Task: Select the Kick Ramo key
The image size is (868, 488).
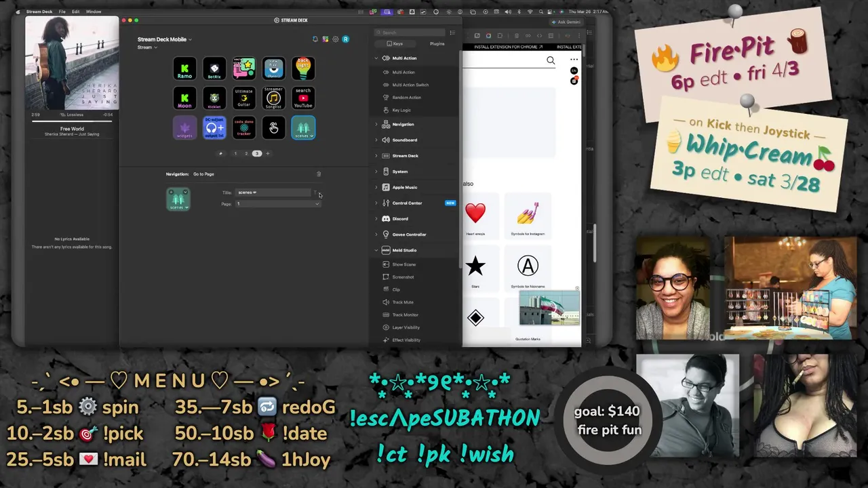Action: tap(184, 68)
